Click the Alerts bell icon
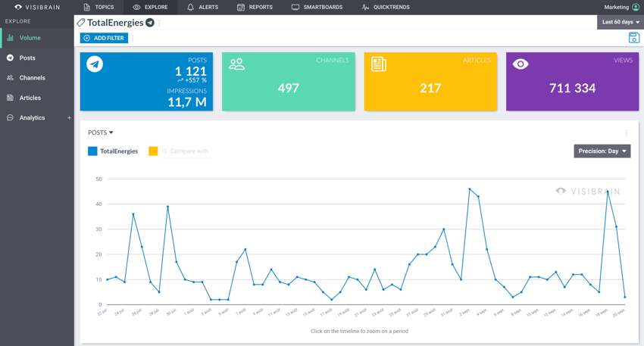 pyautogui.click(x=191, y=8)
